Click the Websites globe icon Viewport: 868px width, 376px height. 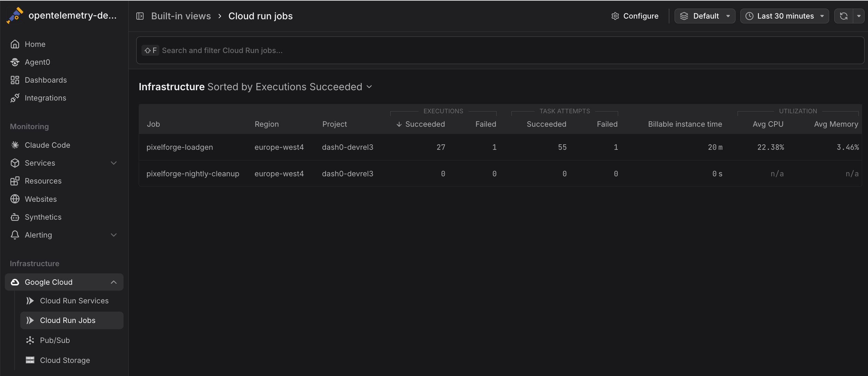click(x=15, y=199)
